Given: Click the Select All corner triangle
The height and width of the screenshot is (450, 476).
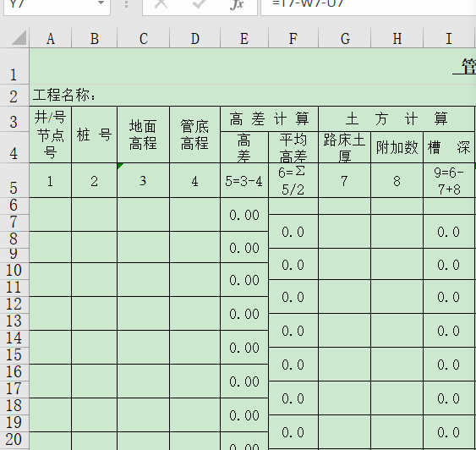Looking at the screenshot, I should click(19, 38).
